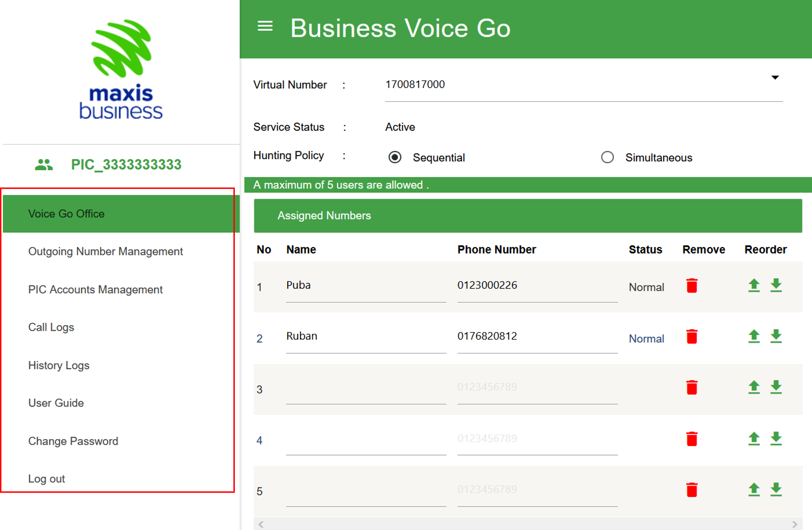Click trash icon in row 5
The width and height of the screenshot is (812, 530).
pyautogui.click(x=692, y=489)
